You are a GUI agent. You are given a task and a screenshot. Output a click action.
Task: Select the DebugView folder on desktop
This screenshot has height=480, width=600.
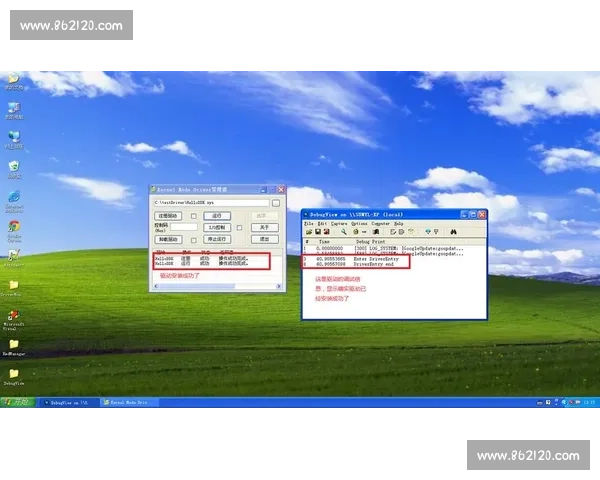point(14,377)
